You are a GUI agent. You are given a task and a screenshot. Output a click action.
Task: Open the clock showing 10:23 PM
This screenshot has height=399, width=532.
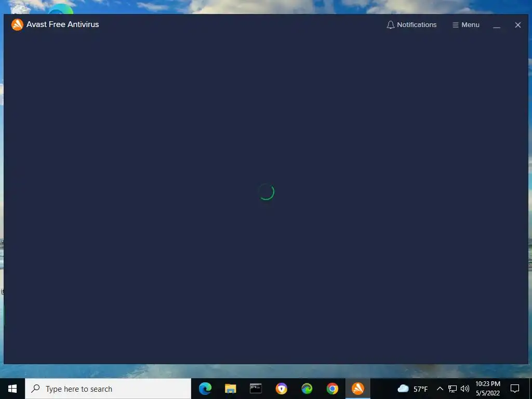pyautogui.click(x=487, y=389)
